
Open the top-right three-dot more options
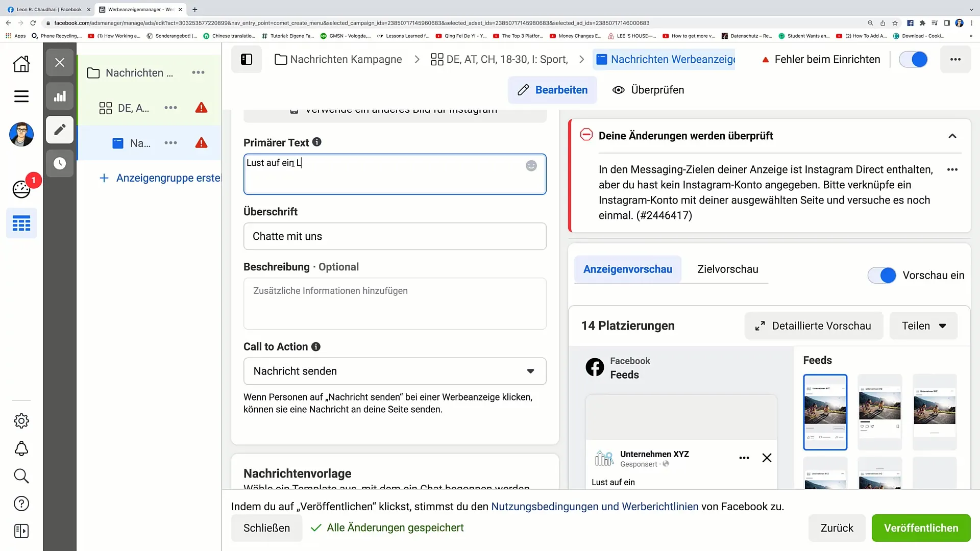coord(955,59)
